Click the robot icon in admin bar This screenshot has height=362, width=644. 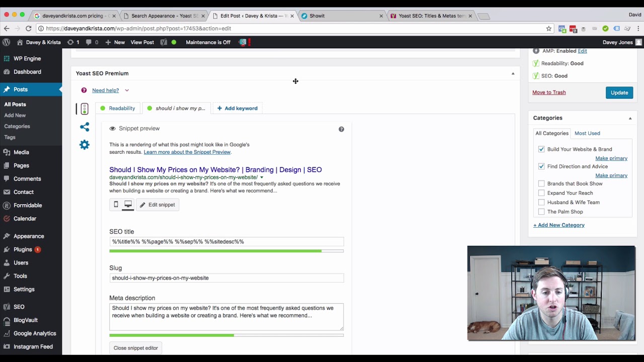[243, 42]
